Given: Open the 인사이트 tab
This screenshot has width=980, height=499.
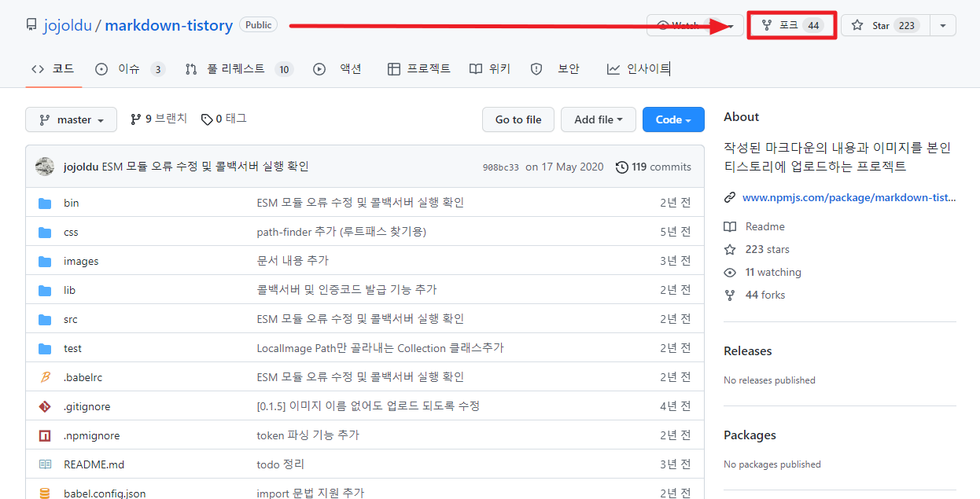Looking at the screenshot, I should (638, 69).
